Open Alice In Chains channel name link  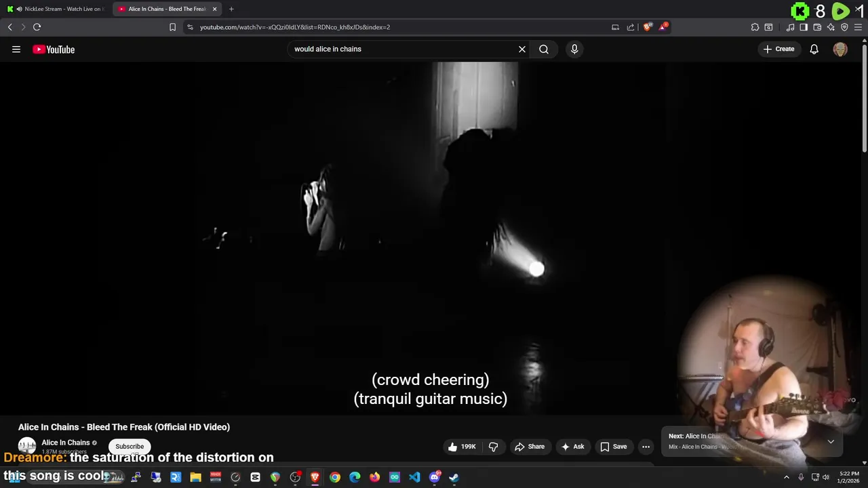66,443
